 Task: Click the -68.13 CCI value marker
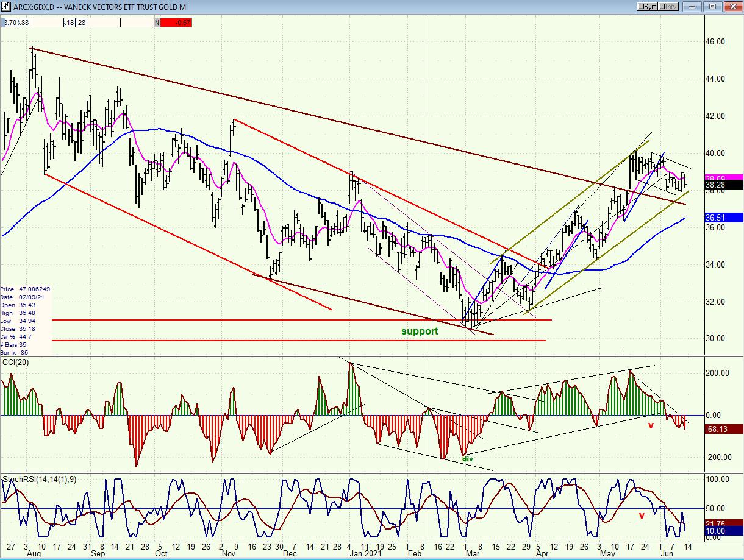click(723, 428)
